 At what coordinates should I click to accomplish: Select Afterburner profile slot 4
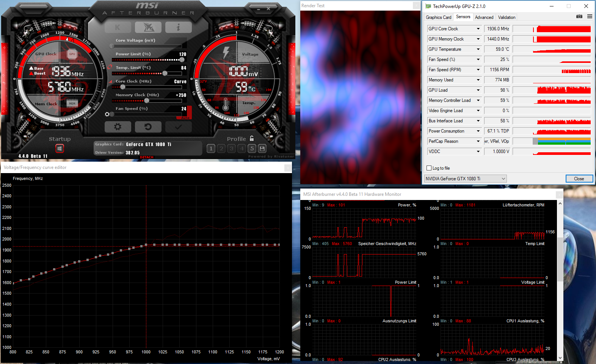tap(242, 148)
